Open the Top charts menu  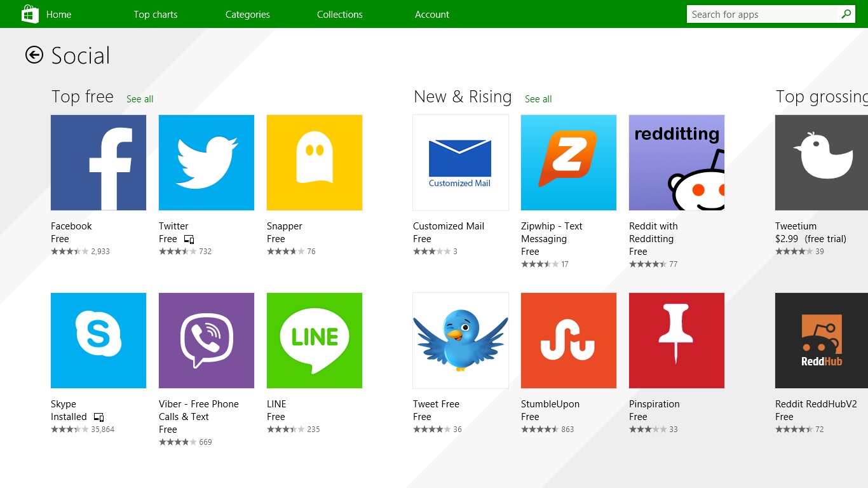point(156,14)
